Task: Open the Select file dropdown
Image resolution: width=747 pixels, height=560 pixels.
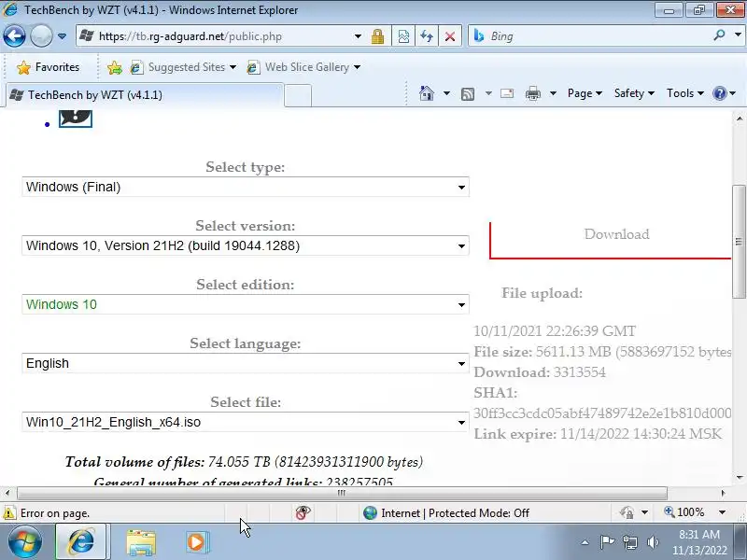Action: click(x=246, y=422)
